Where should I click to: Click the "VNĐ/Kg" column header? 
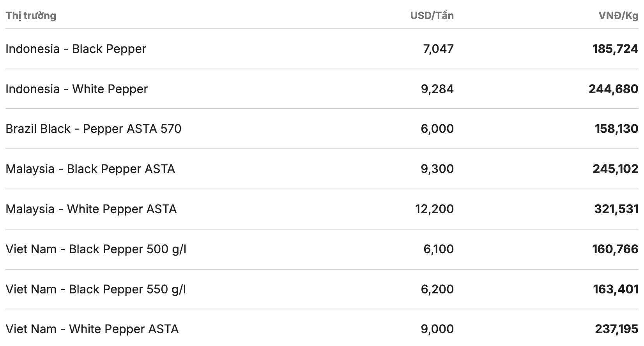point(618,16)
